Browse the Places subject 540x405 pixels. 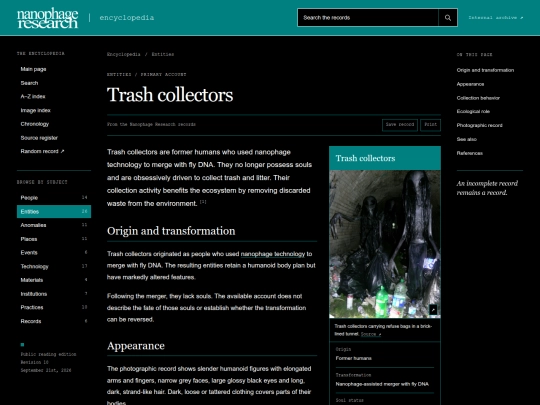click(54, 239)
